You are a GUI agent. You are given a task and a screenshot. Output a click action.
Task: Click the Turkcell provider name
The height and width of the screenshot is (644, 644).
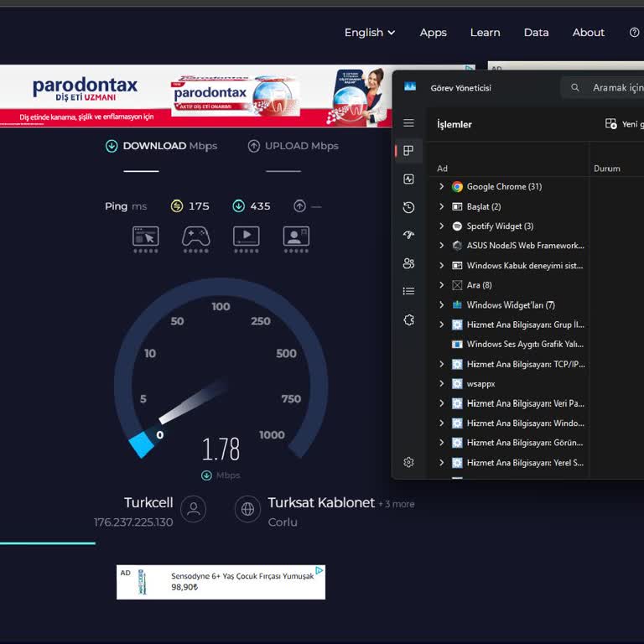(148, 502)
